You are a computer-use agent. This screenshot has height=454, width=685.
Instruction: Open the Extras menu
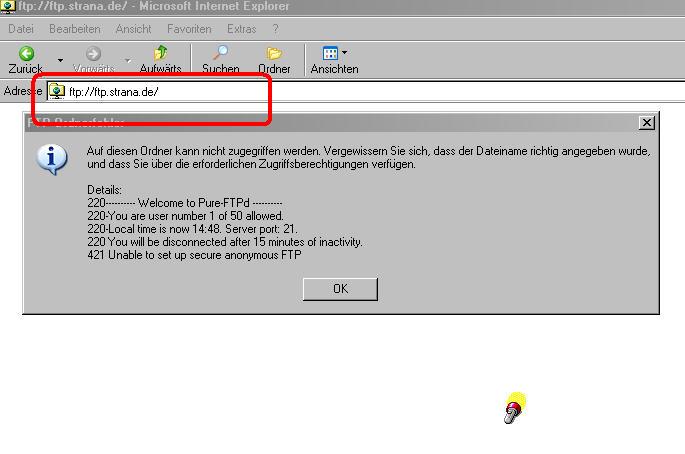pyautogui.click(x=241, y=29)
